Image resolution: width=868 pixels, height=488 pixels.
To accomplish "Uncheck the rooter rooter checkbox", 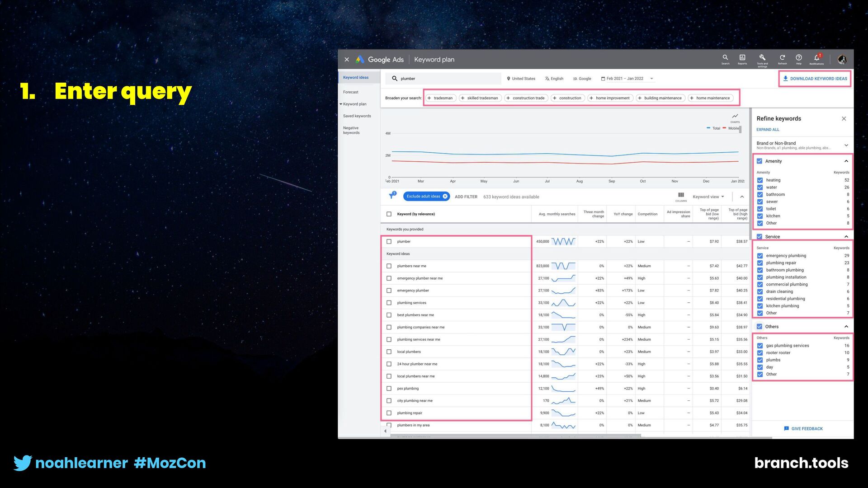I will point(760,353).
